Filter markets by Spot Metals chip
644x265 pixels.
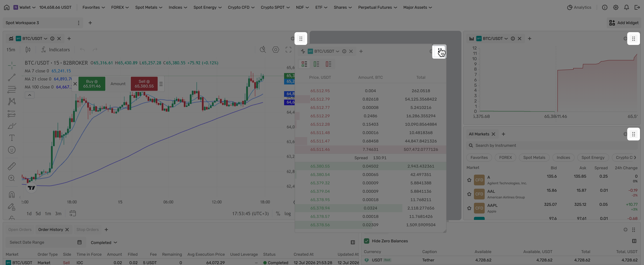pyautogui.click(x=534, y=158)
